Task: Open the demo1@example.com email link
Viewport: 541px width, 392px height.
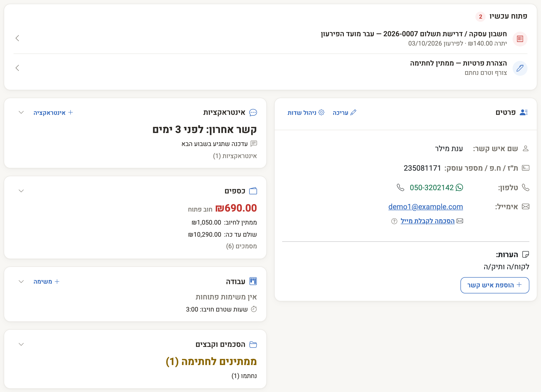Action: click(x=426, y=207)
